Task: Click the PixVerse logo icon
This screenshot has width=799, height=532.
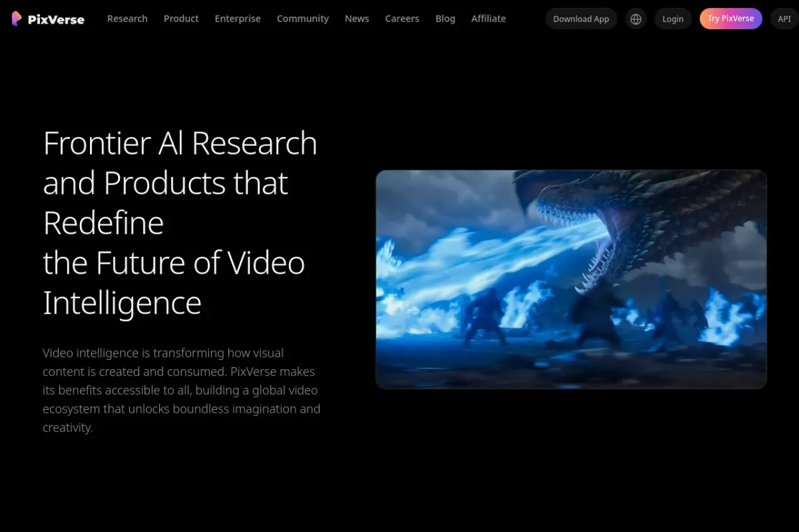Action: point(17,19)
